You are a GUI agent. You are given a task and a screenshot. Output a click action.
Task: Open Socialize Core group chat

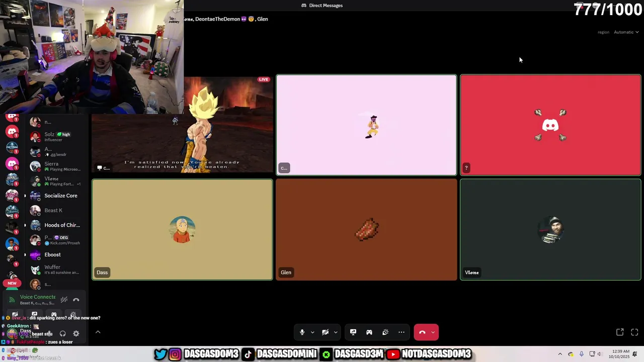tap(56, 196)
